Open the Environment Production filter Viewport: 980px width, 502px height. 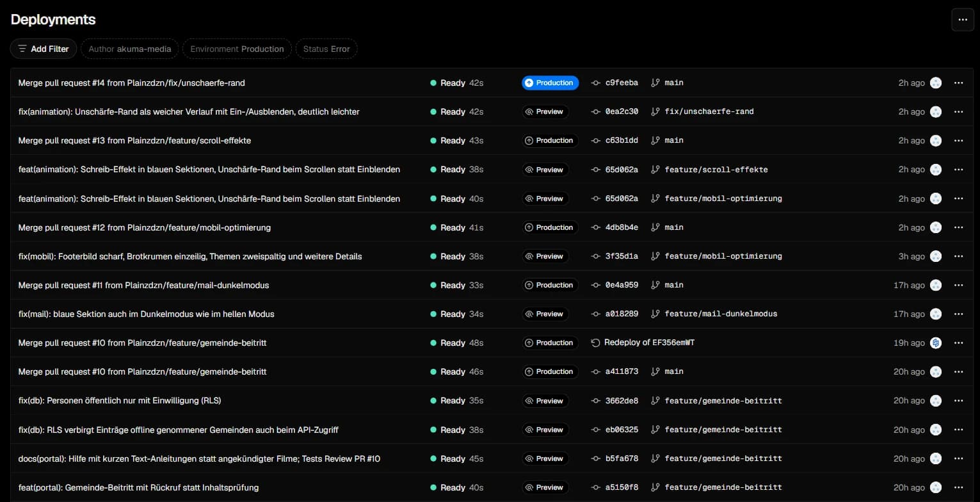(237, 49)
